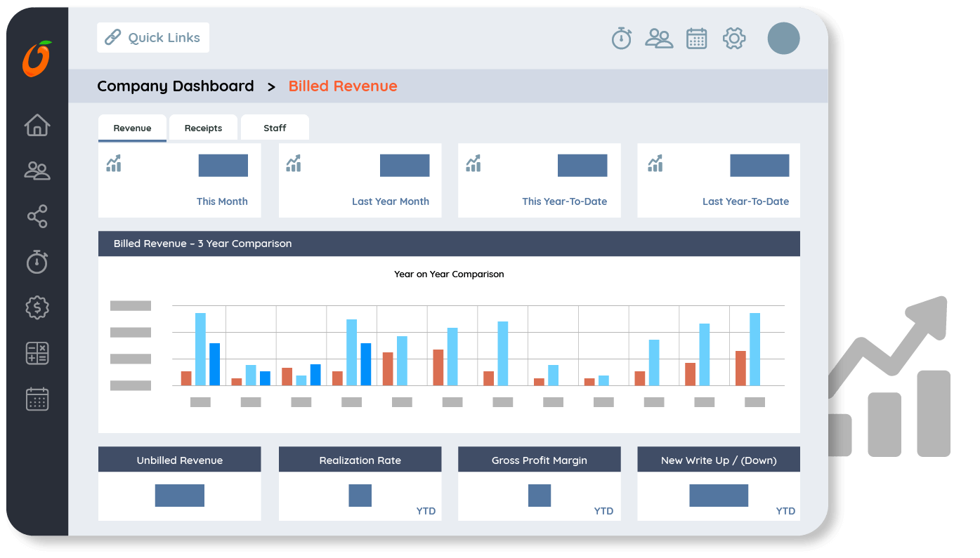The width and height of the screenshot is (980, 558).
Task: Open the calendar icon in the sidebar
Action: [37, 399]
